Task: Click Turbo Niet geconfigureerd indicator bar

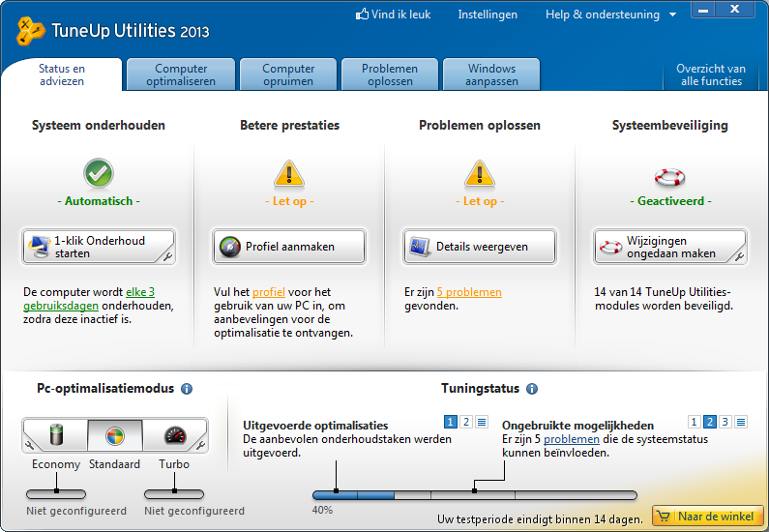Action: [174, 494]
